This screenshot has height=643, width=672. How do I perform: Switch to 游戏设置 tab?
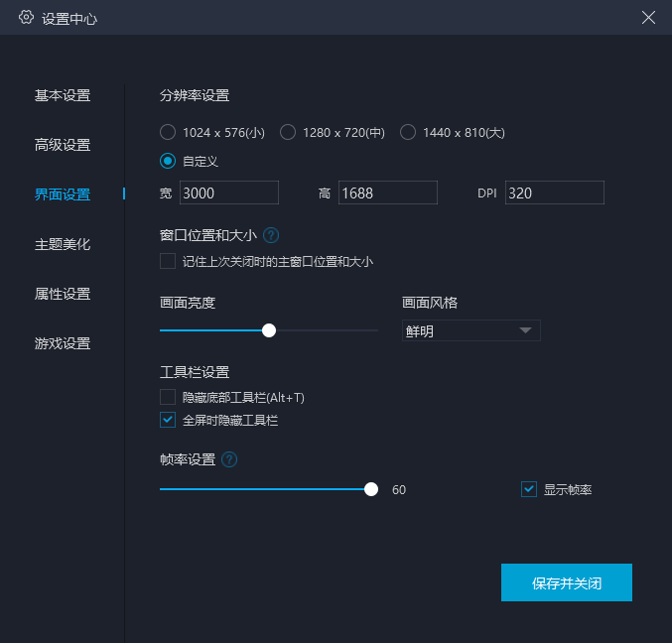63,343
